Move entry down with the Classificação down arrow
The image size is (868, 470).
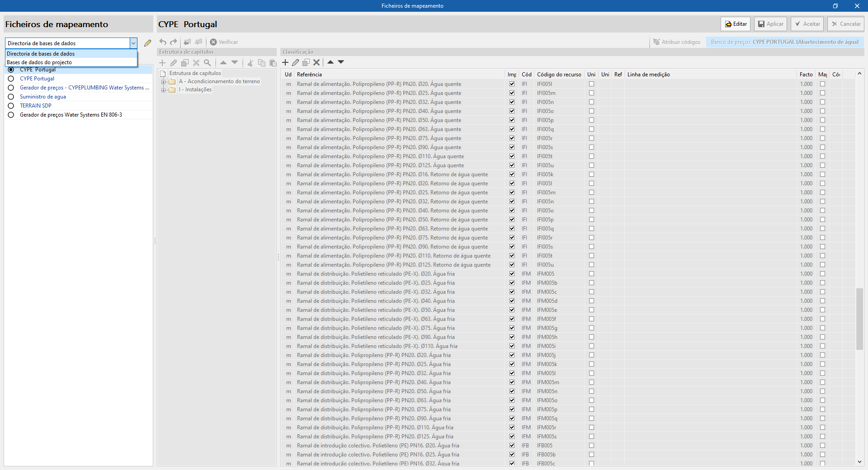pos(341,62)
